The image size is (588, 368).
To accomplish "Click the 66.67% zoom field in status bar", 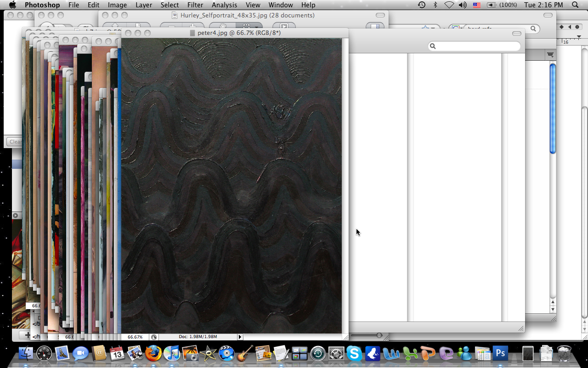I will (135, 337).
